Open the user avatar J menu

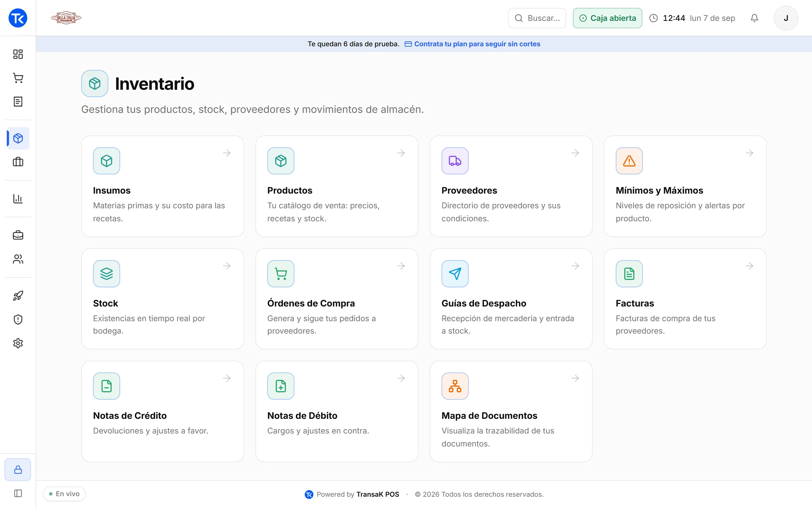pyautogui.click(x=786, y=18)
